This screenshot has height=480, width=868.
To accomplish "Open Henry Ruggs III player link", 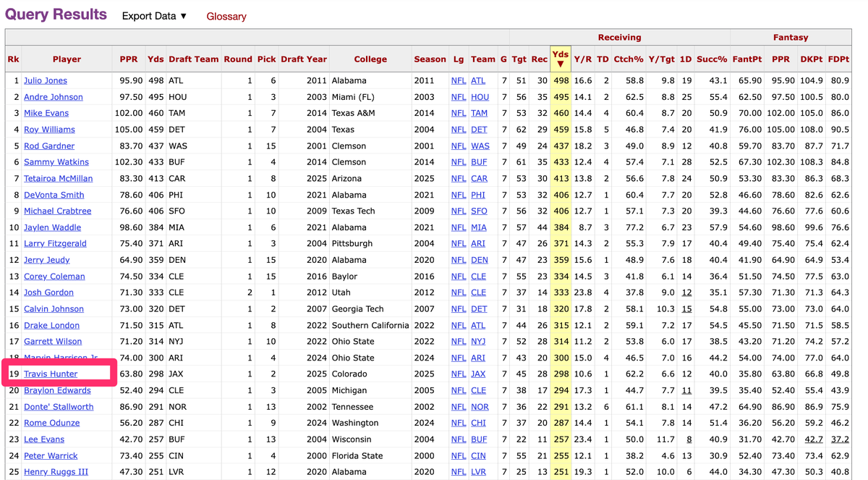I will click(x=56, y=472).
